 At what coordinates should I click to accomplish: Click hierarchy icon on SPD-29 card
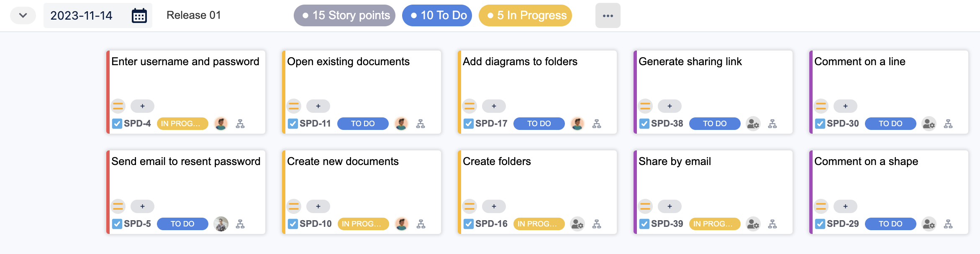(948, 224)
